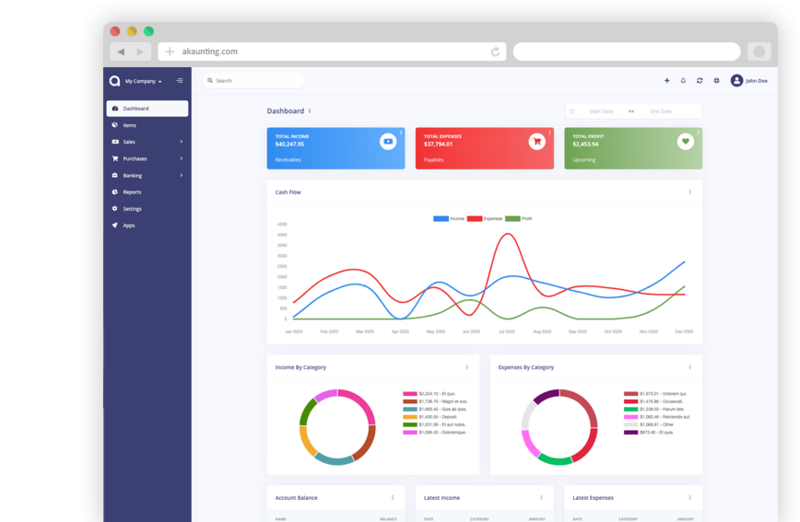Toggle Income series in Cash Flow legend
The height and width of the screenshot is (522, 800).
pyautogui.click(x=449, y=218)
